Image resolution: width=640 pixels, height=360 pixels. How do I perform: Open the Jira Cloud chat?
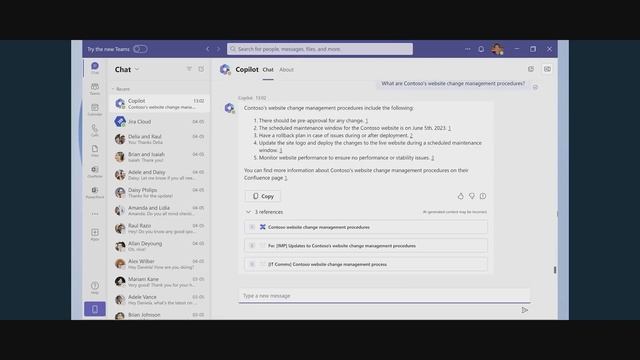[x=160, y=122]
